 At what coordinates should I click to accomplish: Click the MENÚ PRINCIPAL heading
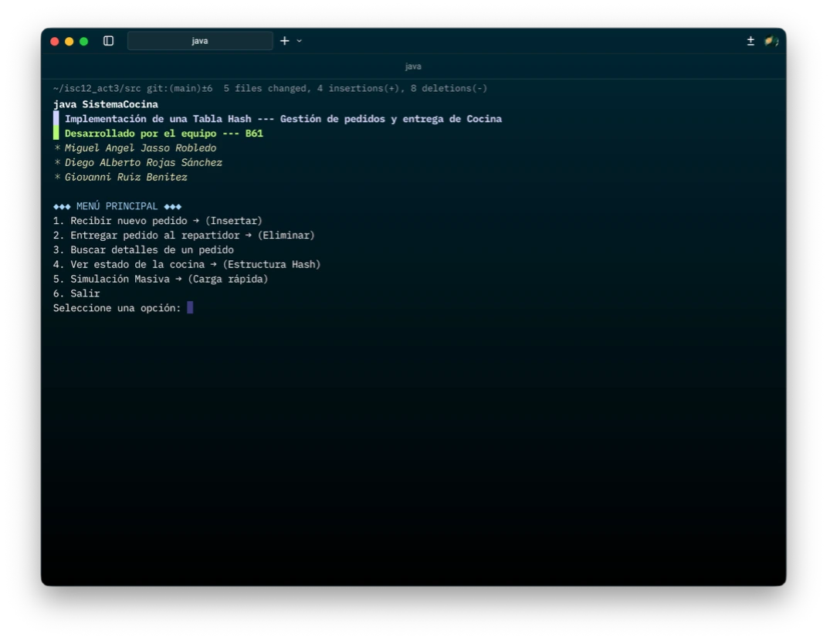click(x=117, y=206)
